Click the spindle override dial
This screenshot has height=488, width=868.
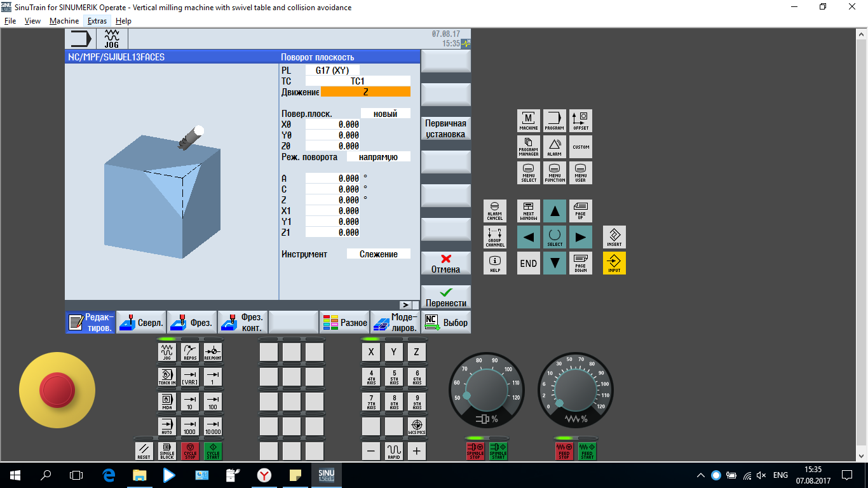pos(487,386)
